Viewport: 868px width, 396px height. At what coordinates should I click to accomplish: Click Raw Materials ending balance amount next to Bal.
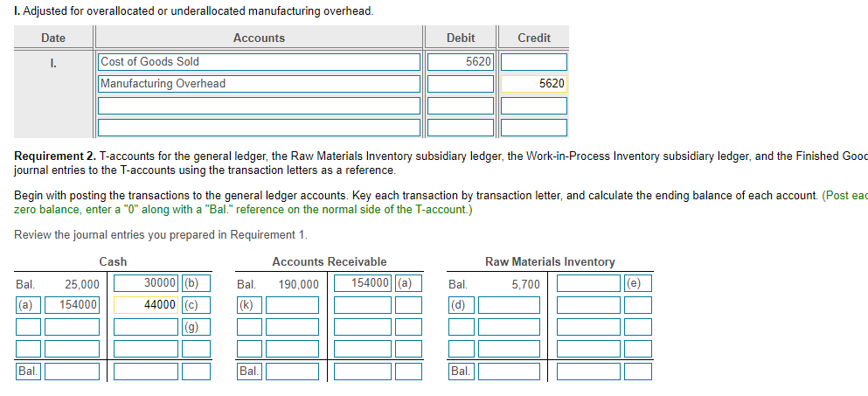pyautogui.click(x=510, y=371)
